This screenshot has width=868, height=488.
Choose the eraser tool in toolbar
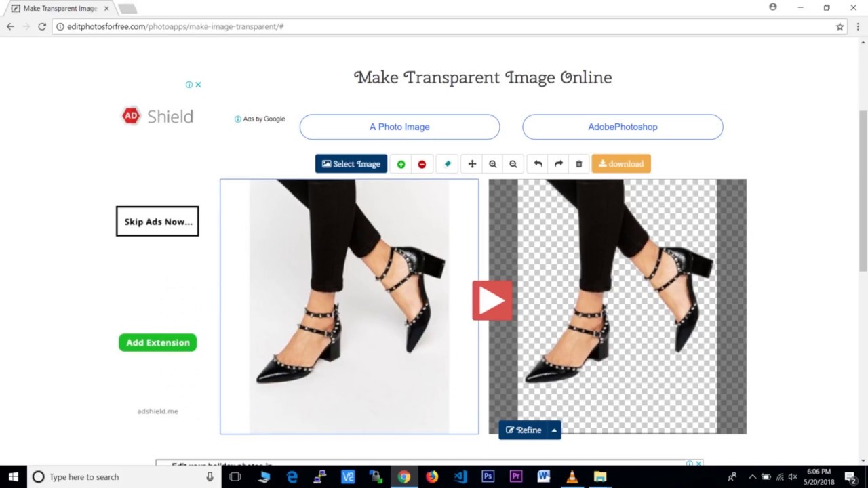click(448, 164)
